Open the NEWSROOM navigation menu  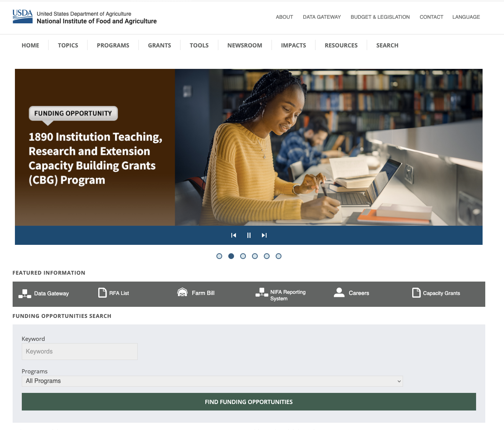pos(245,45)
